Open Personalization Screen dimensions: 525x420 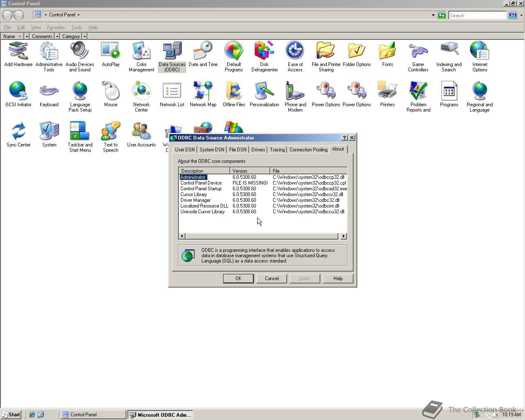pos(265,94)
